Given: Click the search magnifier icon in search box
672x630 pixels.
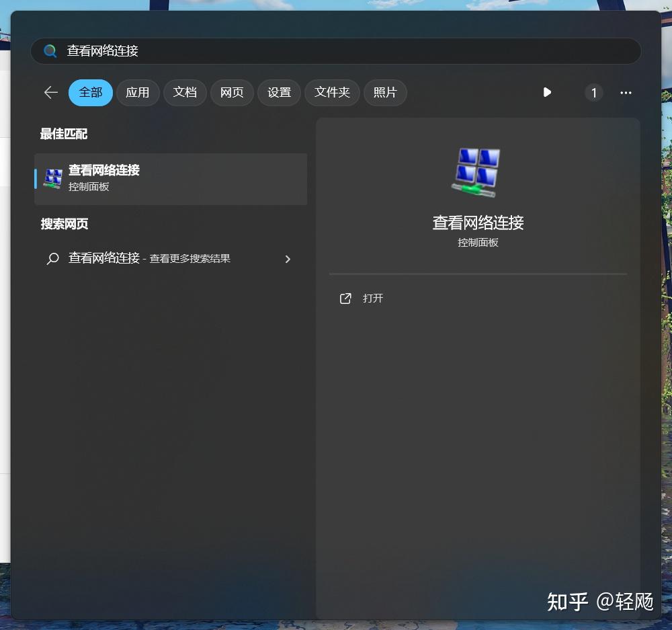Looking at the screenshot, I should tap(50, 50).
